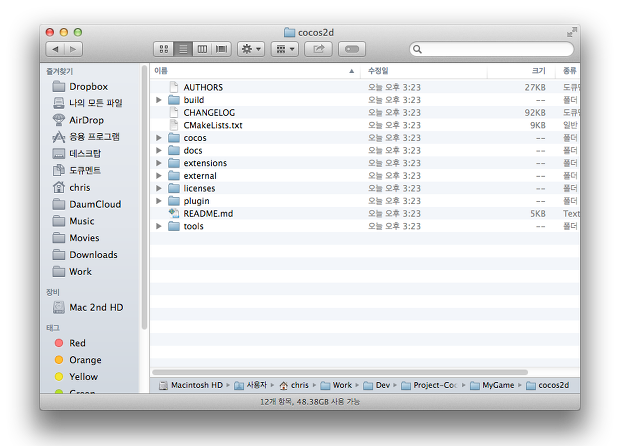Image resolution: width=620 pixels, height=446 pixels.
Task: Click the Edit Tags toolbar button
Action: (352, 49)
